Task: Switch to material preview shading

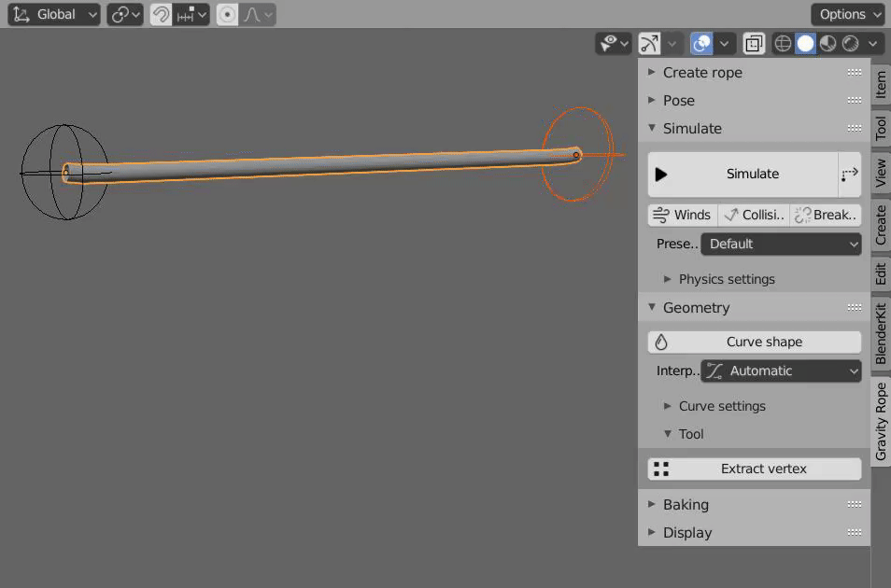Action: [827, 43]
